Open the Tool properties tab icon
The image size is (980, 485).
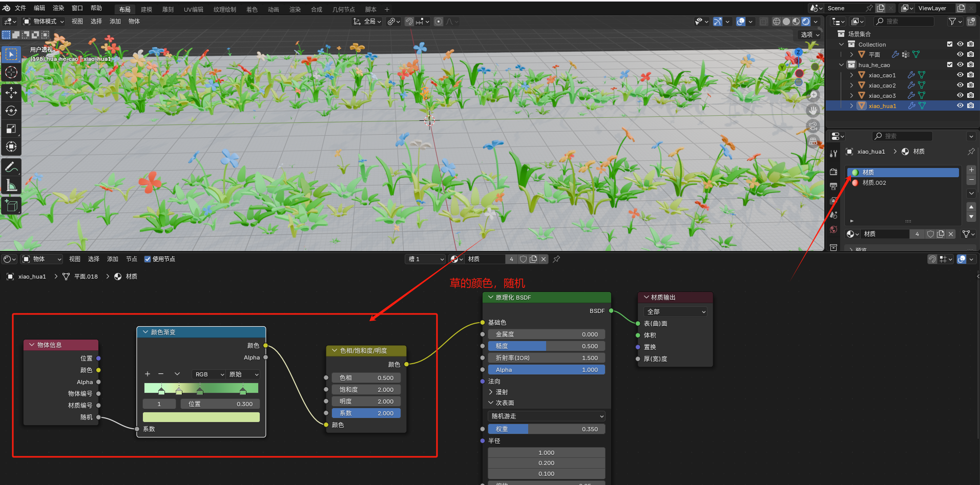[x=833, y=154]
